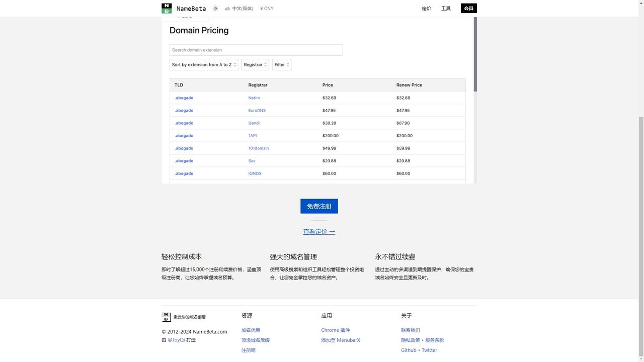The image size is (644, 362).
Task: Open .abogado link in Gandi row
Action: pyautogui.click(x=184, y=123)
